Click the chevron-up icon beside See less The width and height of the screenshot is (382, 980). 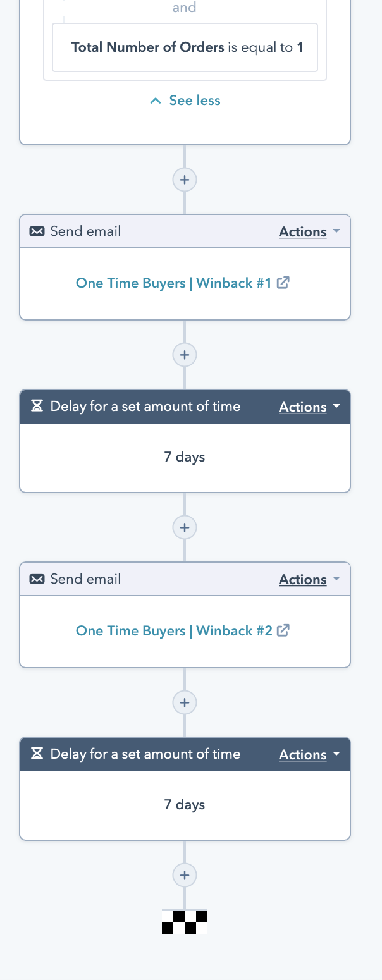(x=155, y=100)
